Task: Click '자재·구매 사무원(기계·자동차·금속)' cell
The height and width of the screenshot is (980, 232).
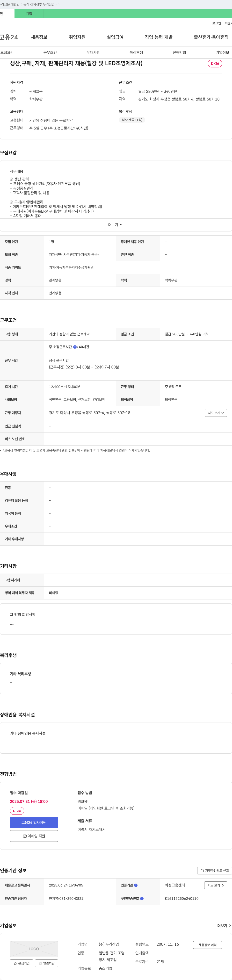Action: (x=74, y=254)
